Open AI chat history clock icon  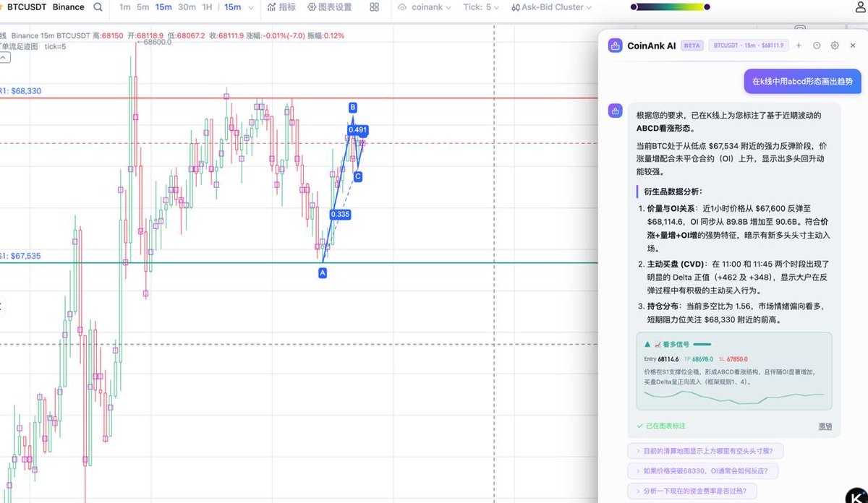817,46
